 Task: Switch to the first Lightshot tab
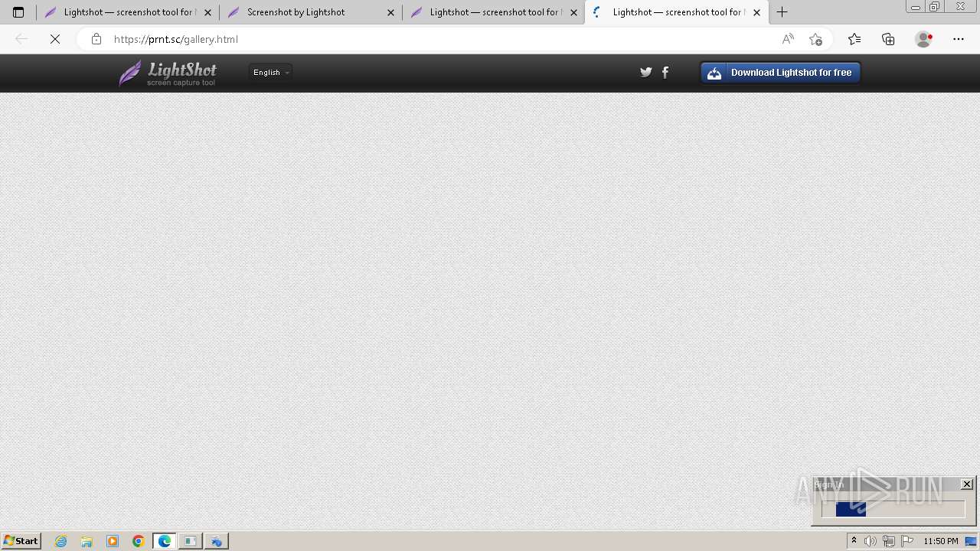click(127, 12)
